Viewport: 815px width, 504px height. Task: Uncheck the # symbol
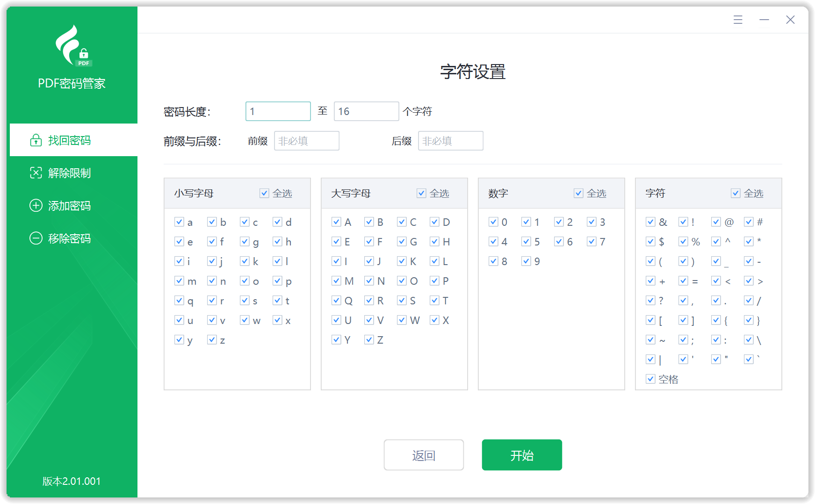[749, 222]
